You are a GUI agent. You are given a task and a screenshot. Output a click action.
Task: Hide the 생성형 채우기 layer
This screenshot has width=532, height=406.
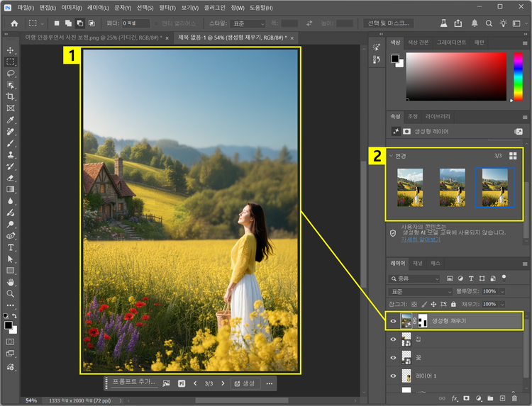(x=394, y=321)
